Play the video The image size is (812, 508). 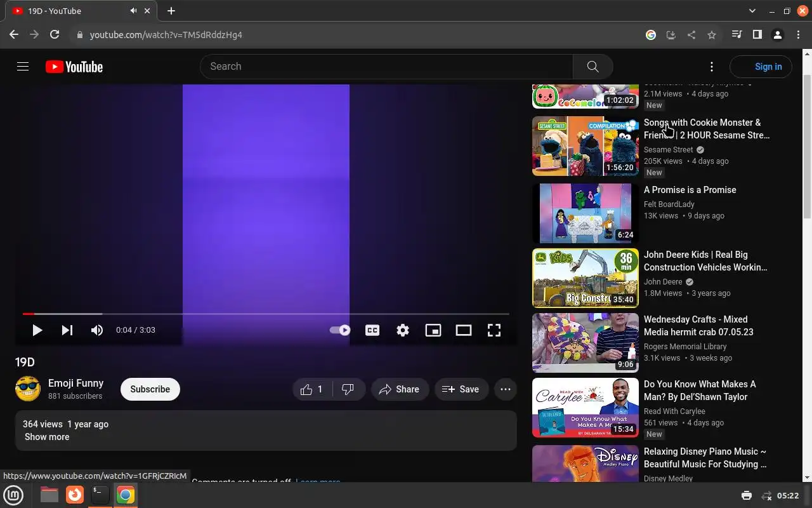point(37,330)
